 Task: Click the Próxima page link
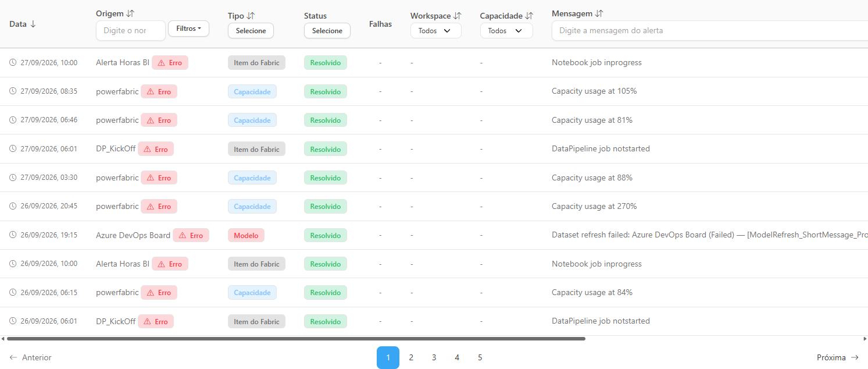point(838,357)
